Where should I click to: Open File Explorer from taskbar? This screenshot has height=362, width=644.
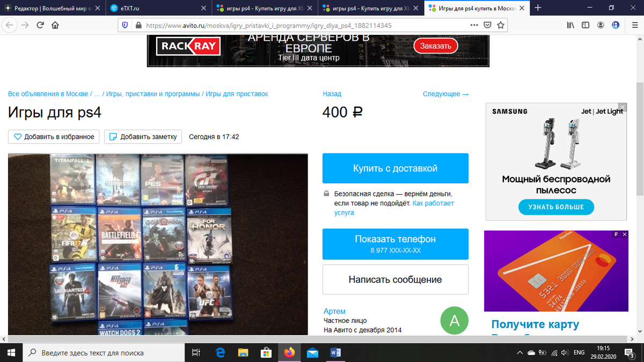243,353
